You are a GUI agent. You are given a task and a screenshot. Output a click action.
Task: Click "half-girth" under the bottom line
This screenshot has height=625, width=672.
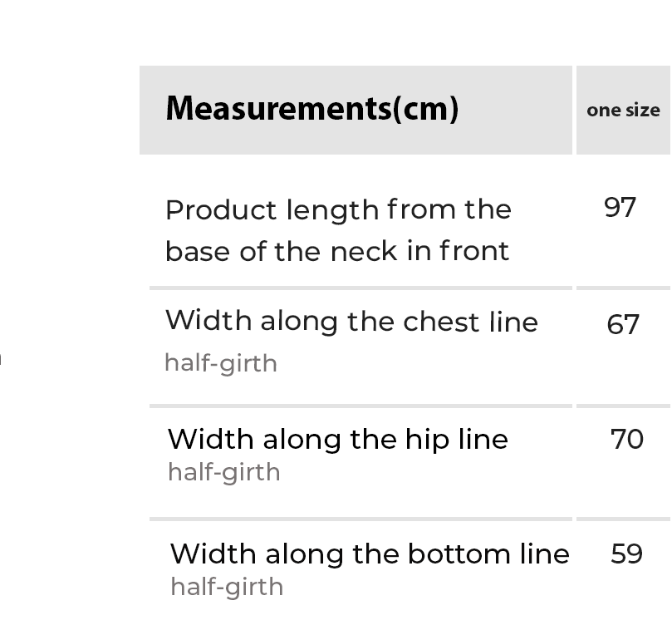[227, 587]
